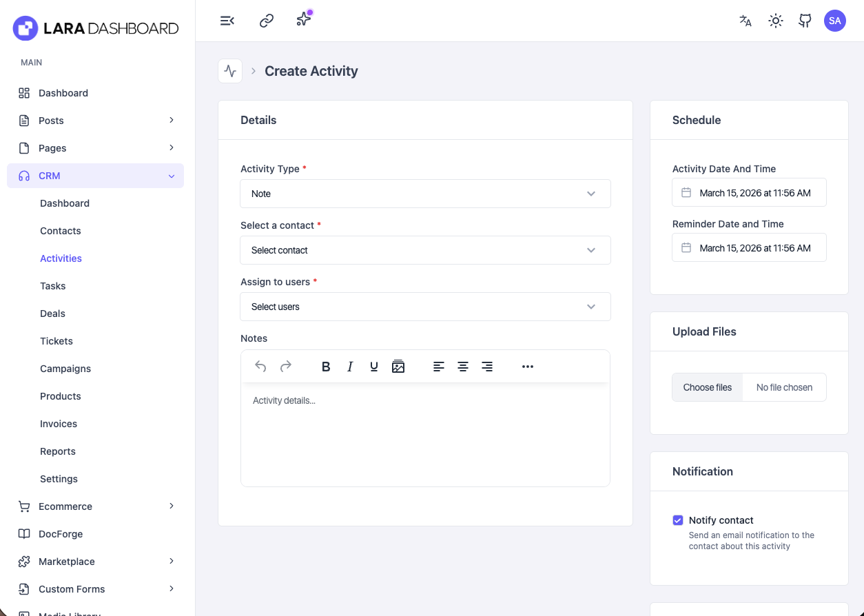Expand the Posts submenu chevron

coord(172,120)
